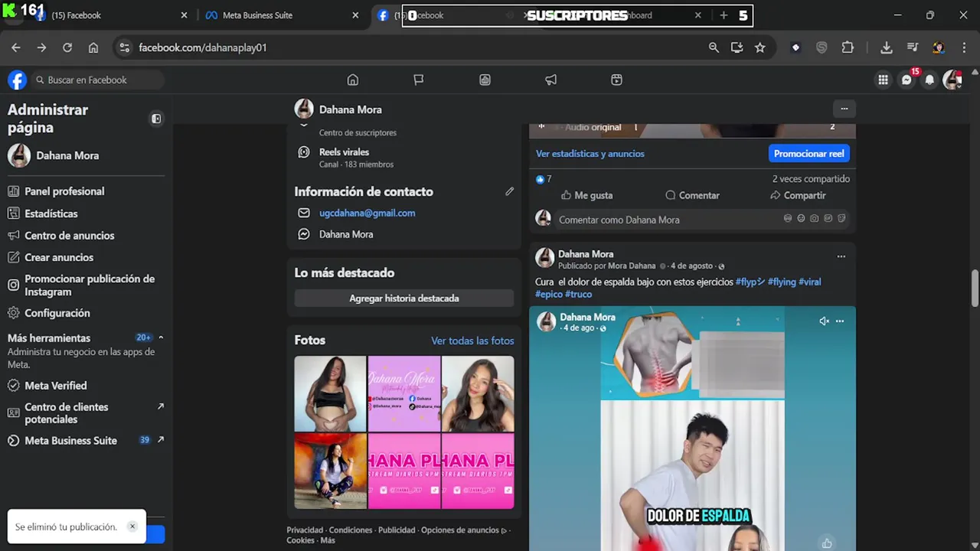The image size is (980, 551).
Task: Go back in browser history
Action: 16,47
